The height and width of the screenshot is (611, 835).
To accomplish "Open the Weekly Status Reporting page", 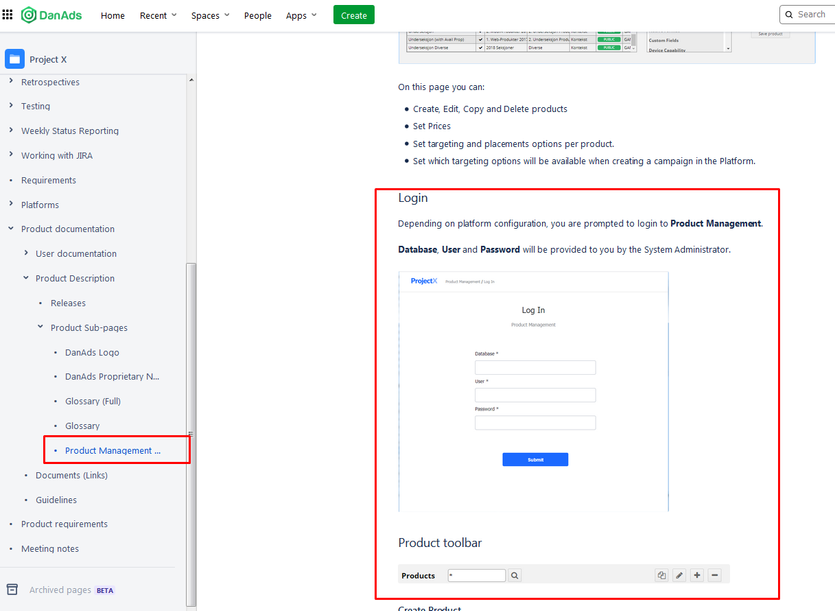I will (x=70, y=131).
